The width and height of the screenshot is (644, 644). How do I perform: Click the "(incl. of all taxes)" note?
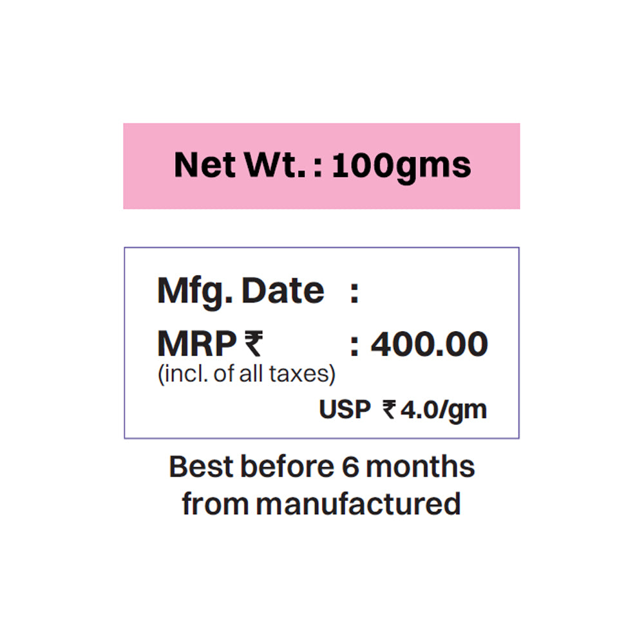pyautogui.click(x=247, y=375)
